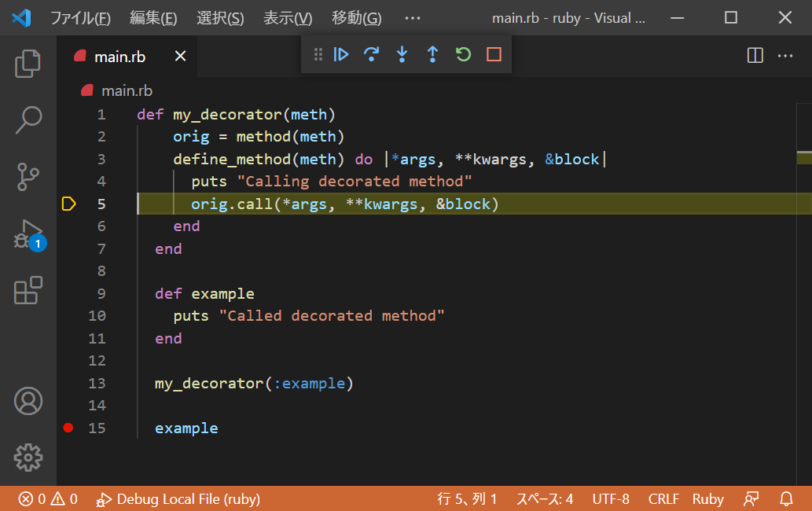Click line number 9 in gutter
The width and height of the screenshot is (812, 511).
(101, 293)
